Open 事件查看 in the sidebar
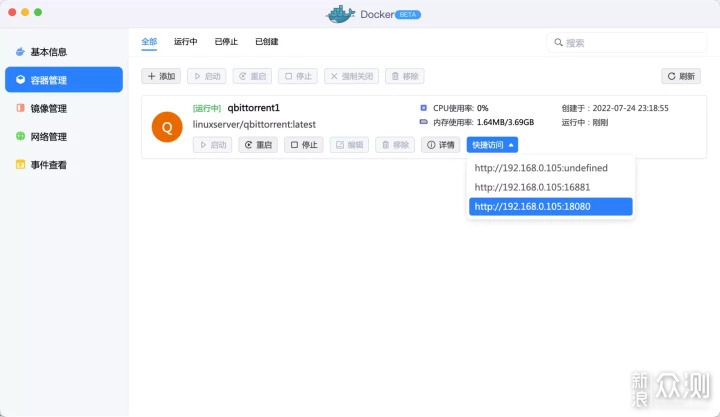The image size is (720, 417). (64, 164)
